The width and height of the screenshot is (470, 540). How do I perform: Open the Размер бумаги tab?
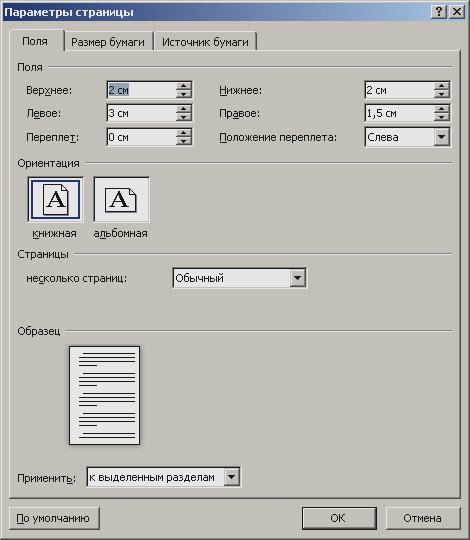[108, 42]
